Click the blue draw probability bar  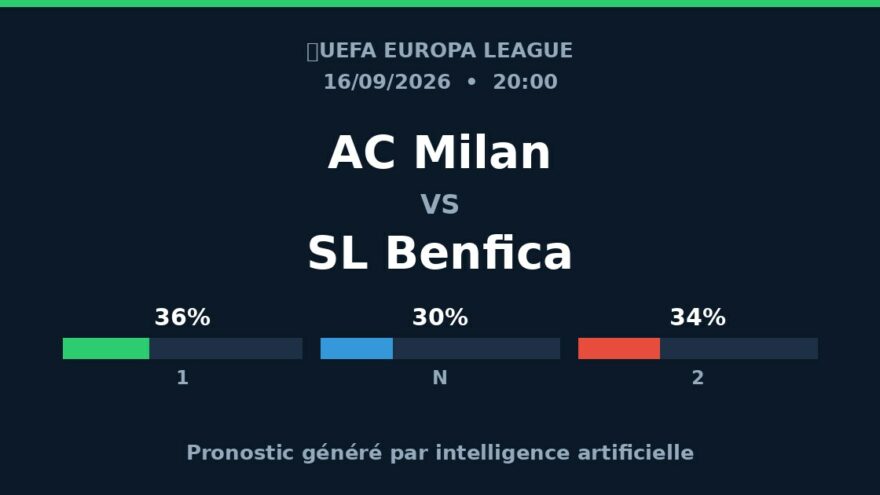(356, 349)
